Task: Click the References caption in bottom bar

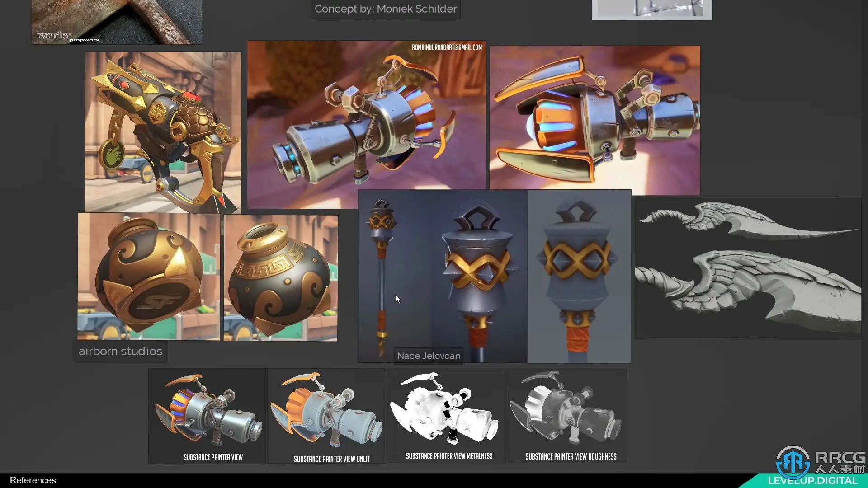Action: pos(33,480)
